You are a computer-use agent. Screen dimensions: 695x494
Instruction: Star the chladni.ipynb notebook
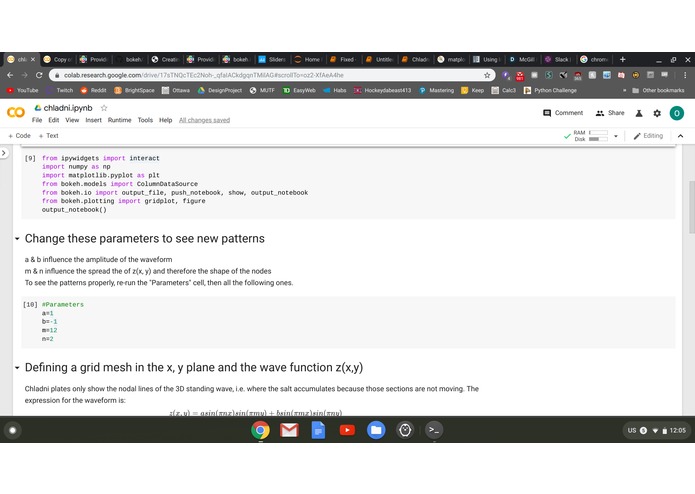(x=104, y=108)
